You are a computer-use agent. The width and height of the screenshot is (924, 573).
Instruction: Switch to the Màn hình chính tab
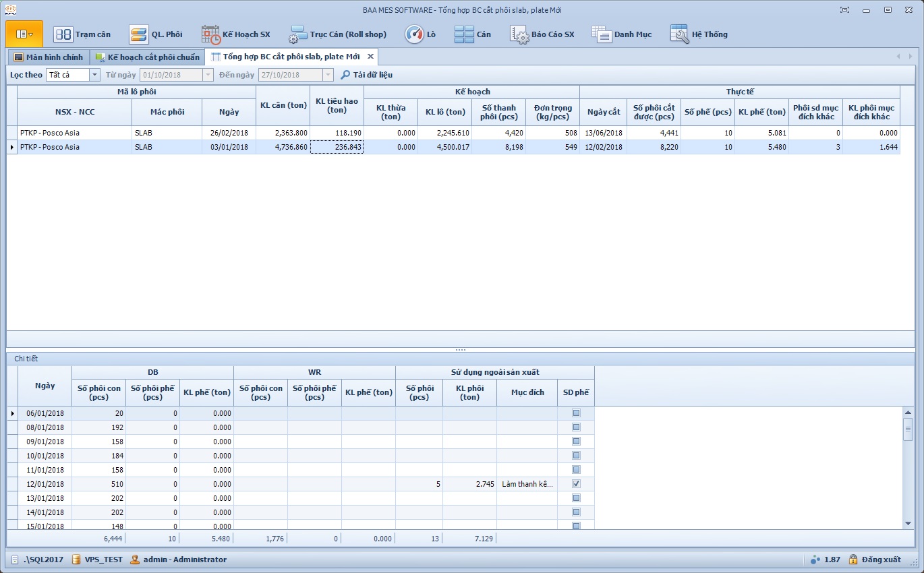[x=48, y=57]
